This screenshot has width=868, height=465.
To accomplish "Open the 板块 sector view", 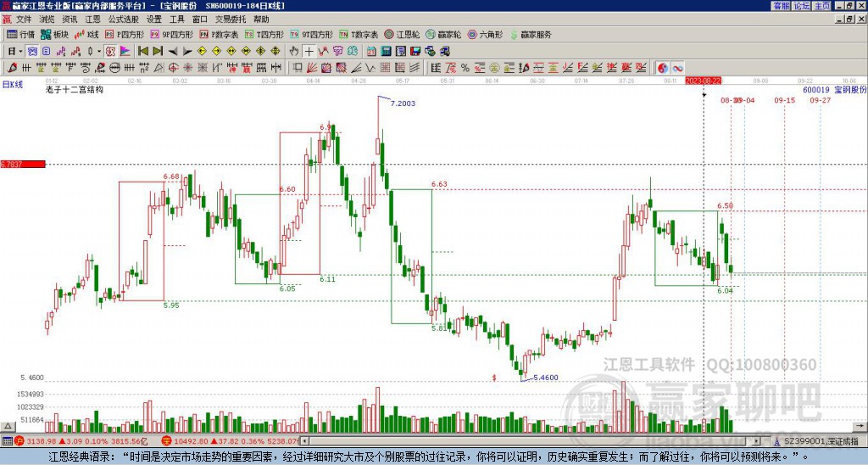I will [55, 34].
